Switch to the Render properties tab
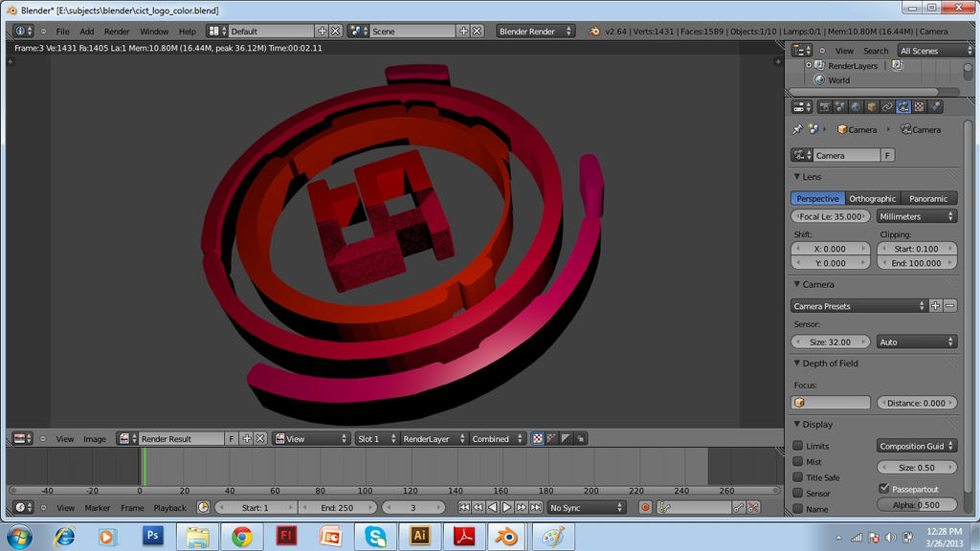This screenshot has width=980, height=551. click(x=824, y=107)
